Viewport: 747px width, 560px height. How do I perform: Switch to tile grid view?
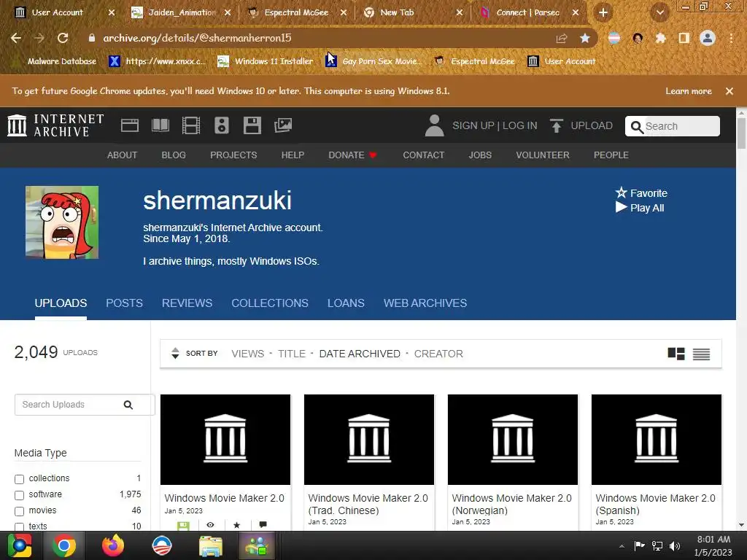point(676,354)
